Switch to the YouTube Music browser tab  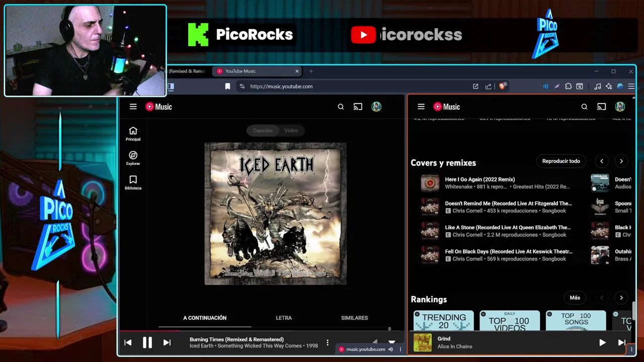[257, 71]
